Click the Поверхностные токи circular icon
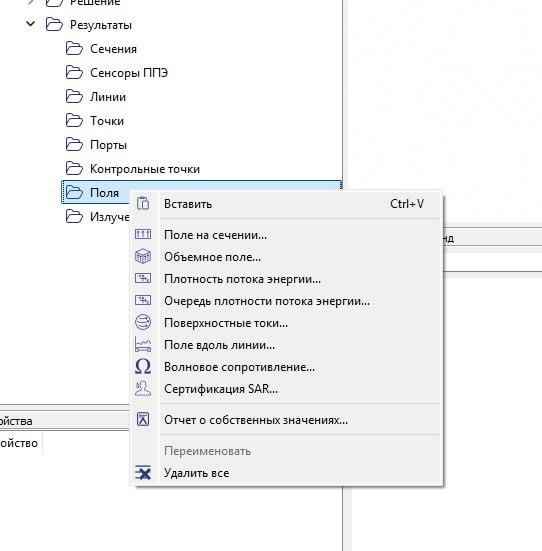 tap(143, 322)
